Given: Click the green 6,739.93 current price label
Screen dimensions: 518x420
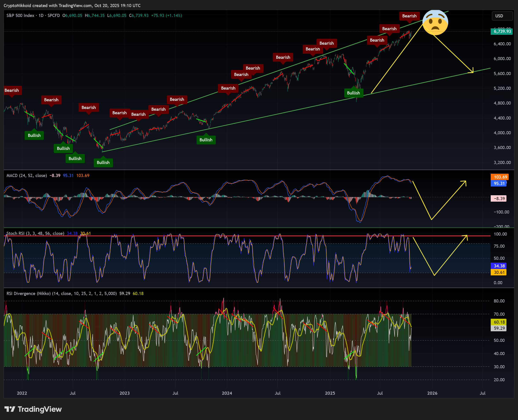Looking at the screenshot, I should [501, 31].
